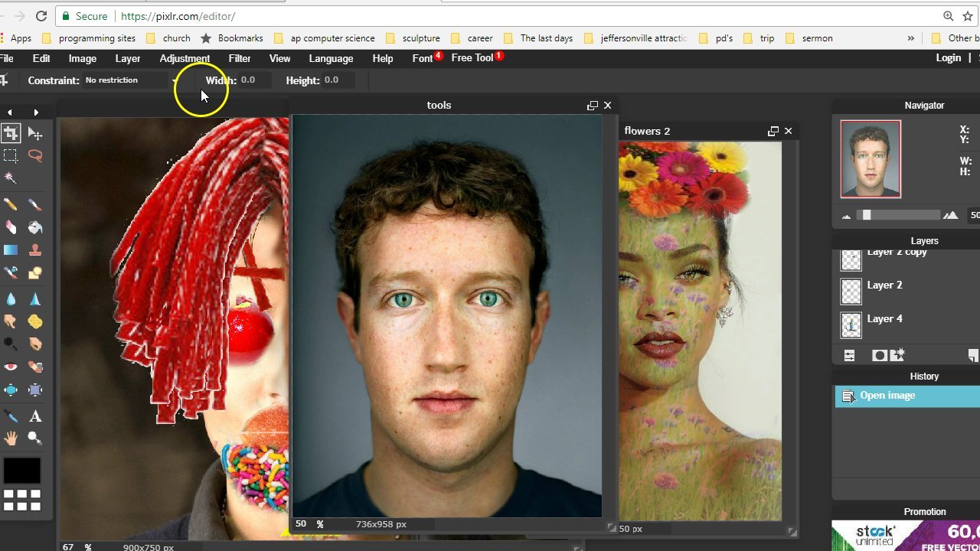
Task: Choose the Magic Wand tool
Action: click(11, 178)
